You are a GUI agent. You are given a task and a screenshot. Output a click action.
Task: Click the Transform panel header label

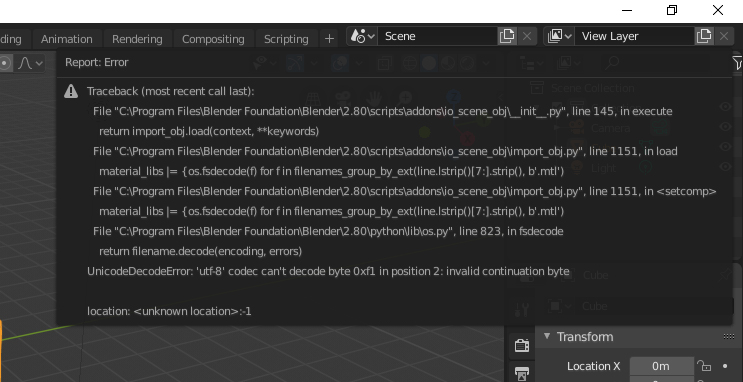pos(585,337)
